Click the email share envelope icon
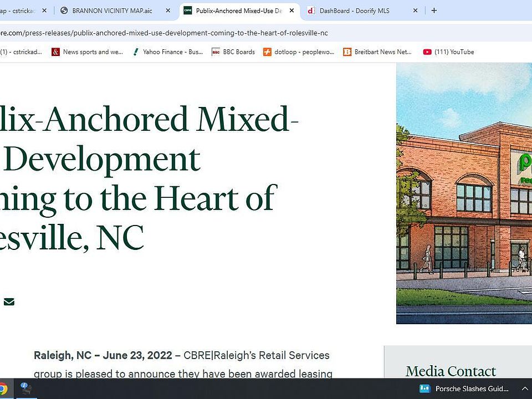The width and height of the screenshot is (532, 399). 9,302
